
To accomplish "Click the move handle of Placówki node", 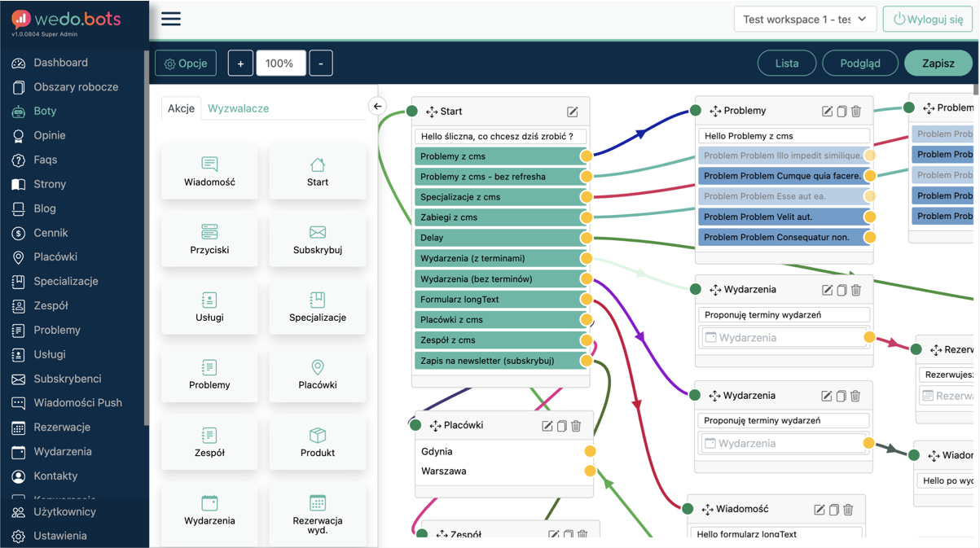I will click(436, 426).
